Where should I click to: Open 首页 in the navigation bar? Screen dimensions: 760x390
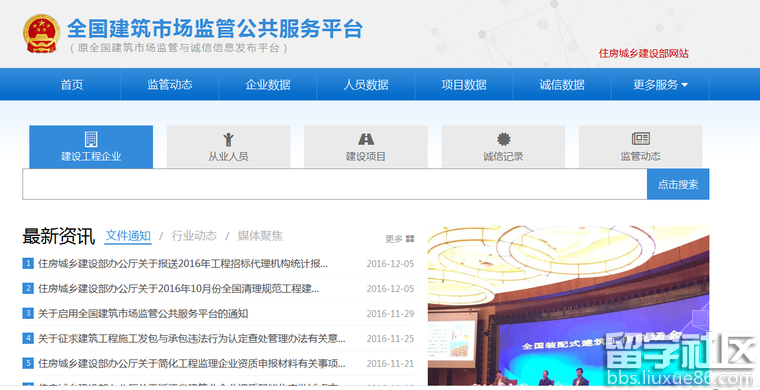(72, 85)
